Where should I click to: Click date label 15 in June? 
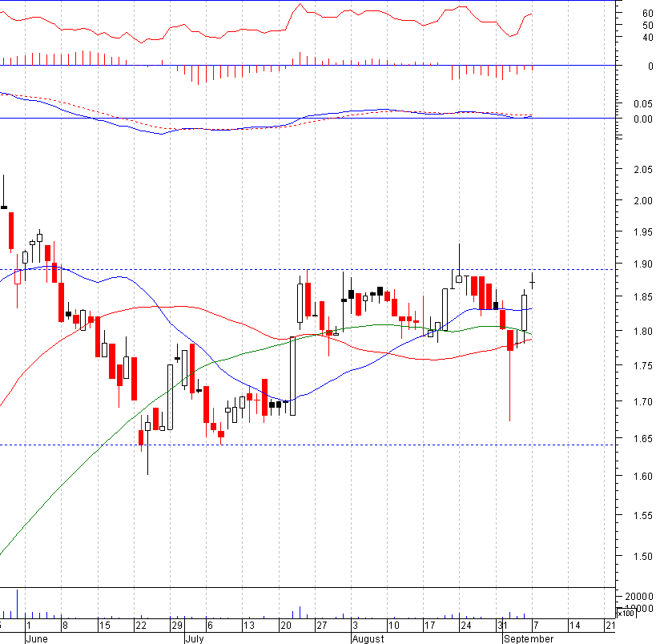pyautogui.click(x=104, y=626)
